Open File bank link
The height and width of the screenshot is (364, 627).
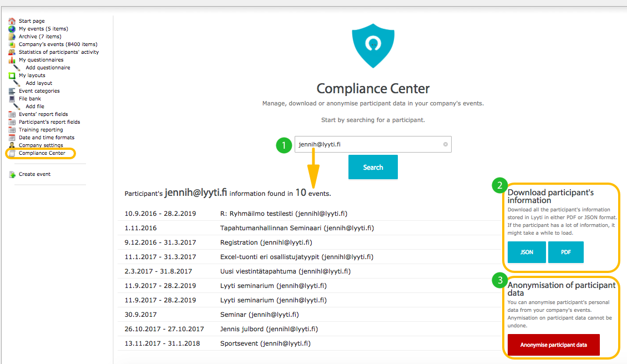(29, 99)
